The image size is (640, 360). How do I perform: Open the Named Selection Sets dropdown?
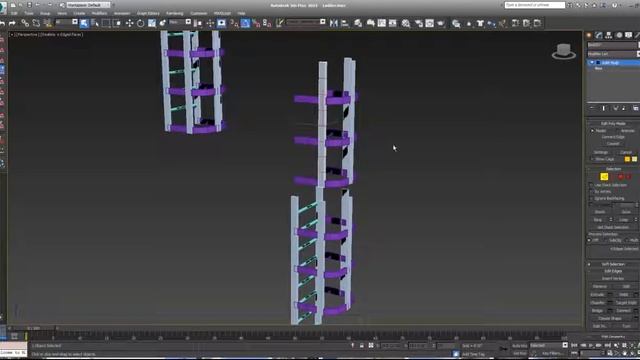[306, 22]
